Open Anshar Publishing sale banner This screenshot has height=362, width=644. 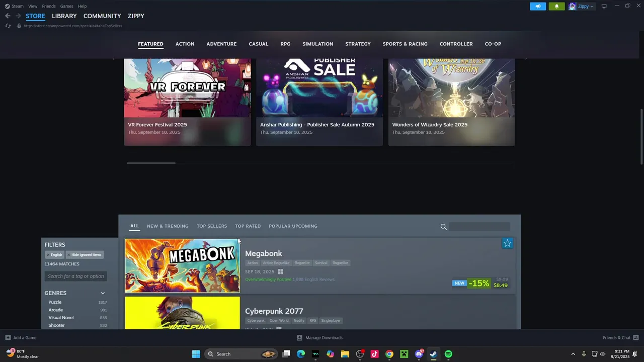(319, 102)
